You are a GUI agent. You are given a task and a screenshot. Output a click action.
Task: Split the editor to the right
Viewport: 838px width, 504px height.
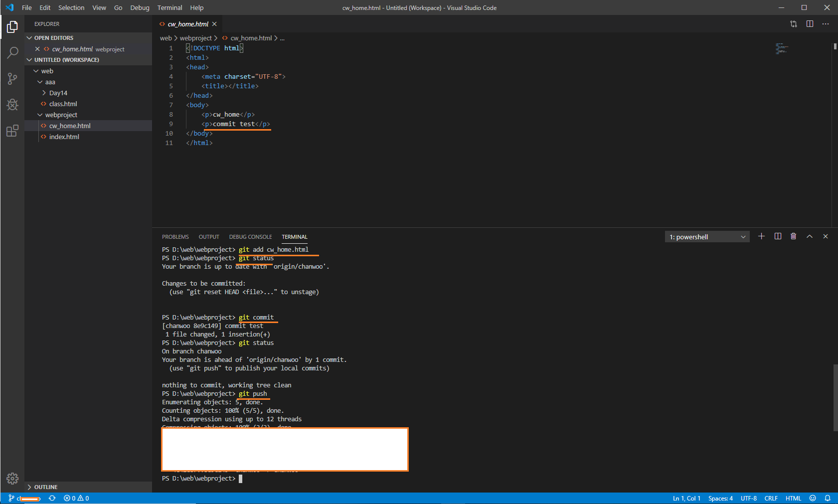pos(810,24)
